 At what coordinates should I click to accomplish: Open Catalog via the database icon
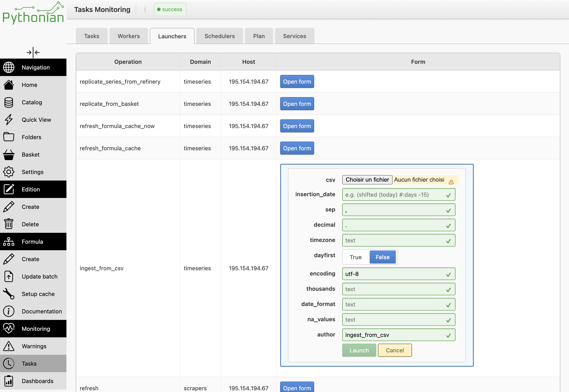(x=8, y=102)
